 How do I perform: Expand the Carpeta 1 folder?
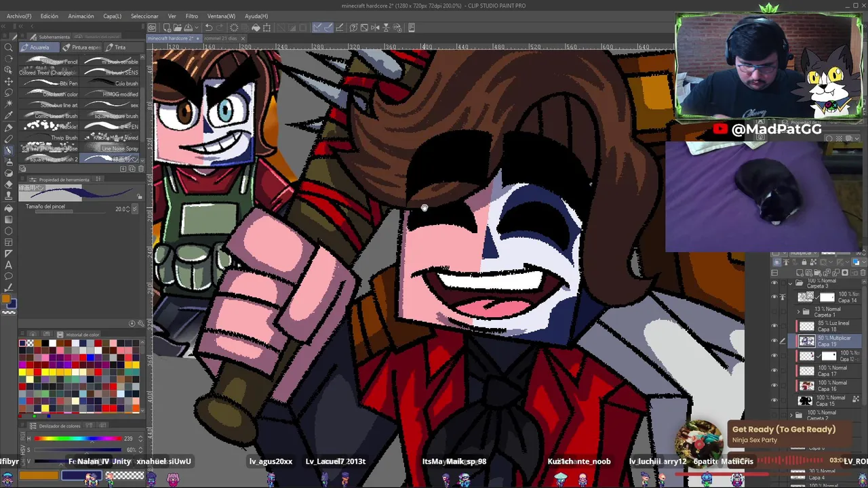(x=798, y=312)
